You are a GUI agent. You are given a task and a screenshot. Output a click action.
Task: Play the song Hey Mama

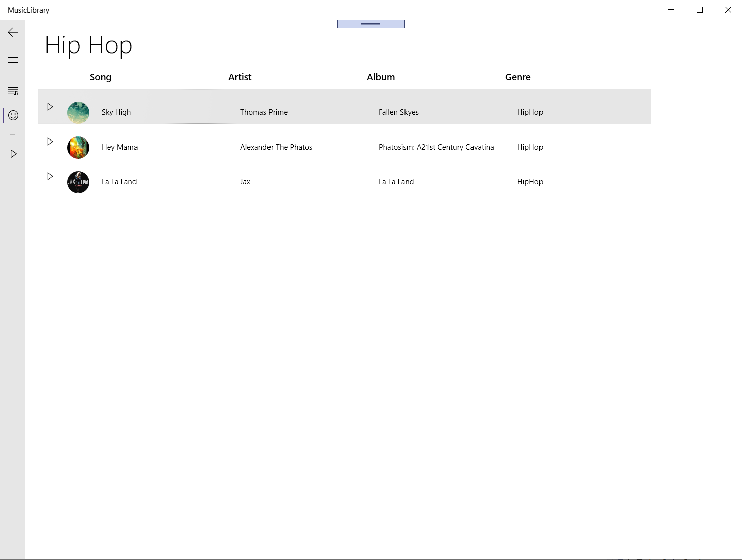click(x=50, y=142)
